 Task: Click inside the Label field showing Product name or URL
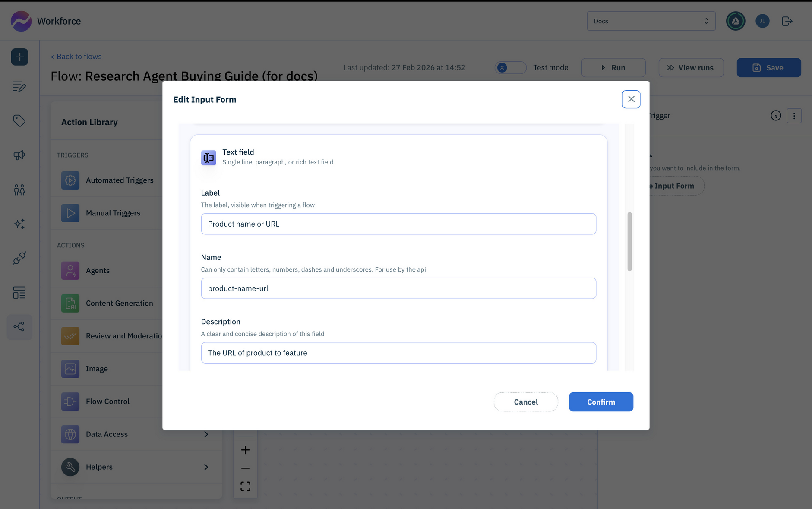tap(398, 224)
